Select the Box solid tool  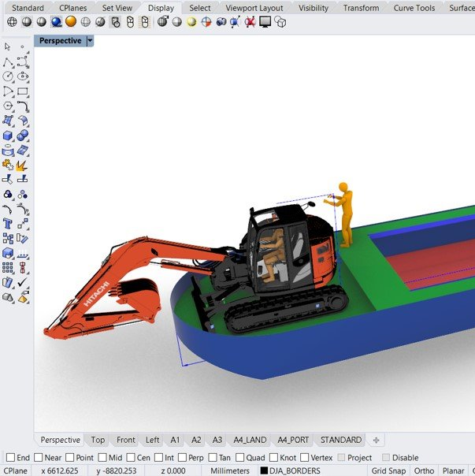pos(8,136)
